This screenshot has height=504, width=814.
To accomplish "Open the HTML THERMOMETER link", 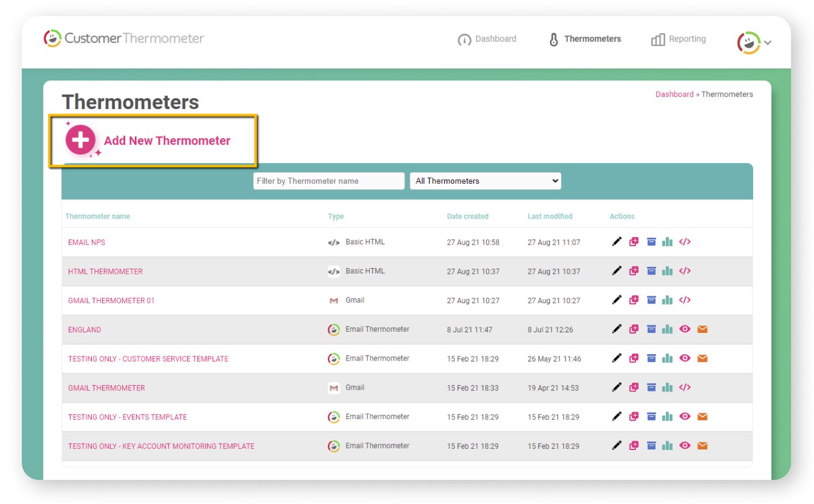I will (x=105, y=272).
